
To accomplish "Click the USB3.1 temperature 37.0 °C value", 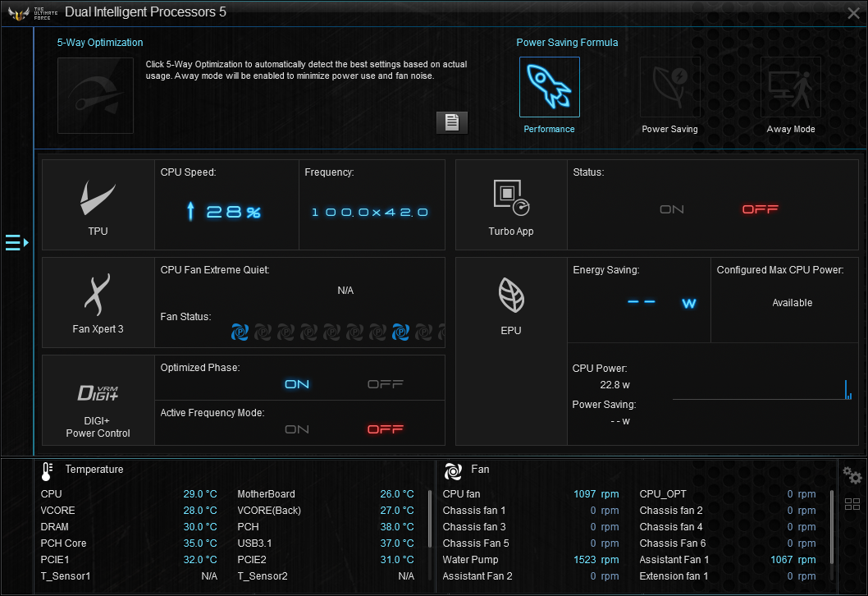I will [397, 543].
